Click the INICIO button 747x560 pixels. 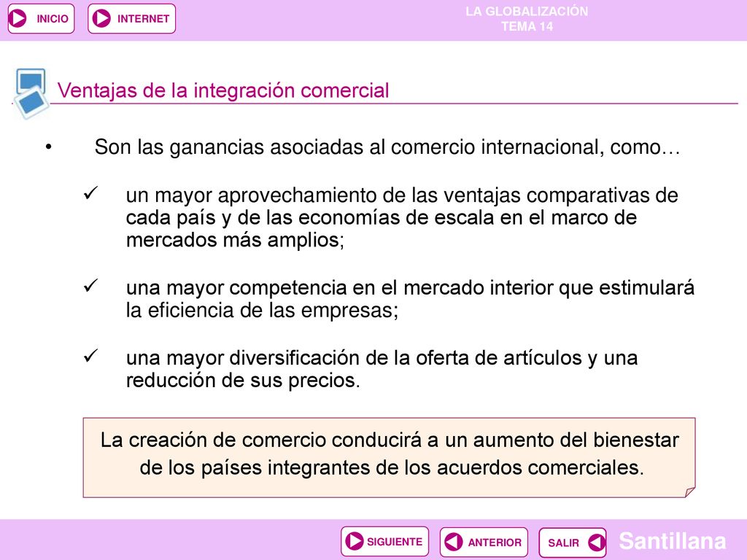(41, 18)
